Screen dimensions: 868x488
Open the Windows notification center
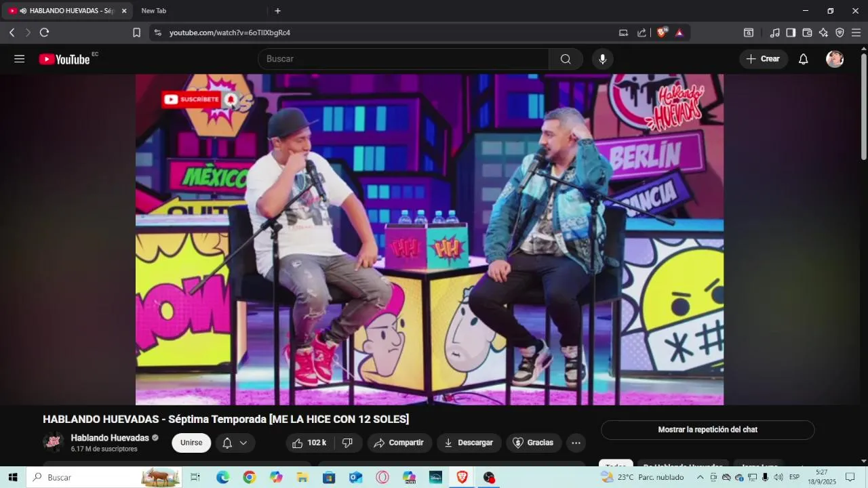[850, 477]
